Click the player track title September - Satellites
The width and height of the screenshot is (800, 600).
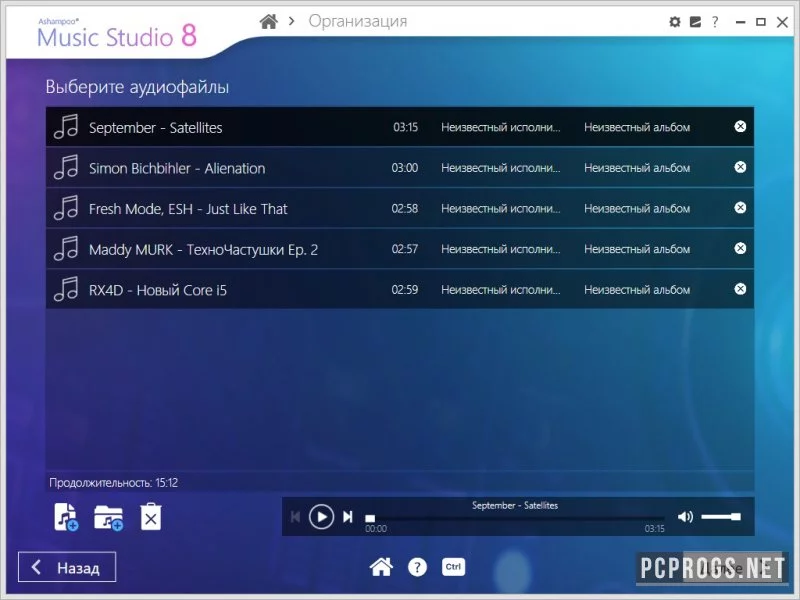(515, 505)
